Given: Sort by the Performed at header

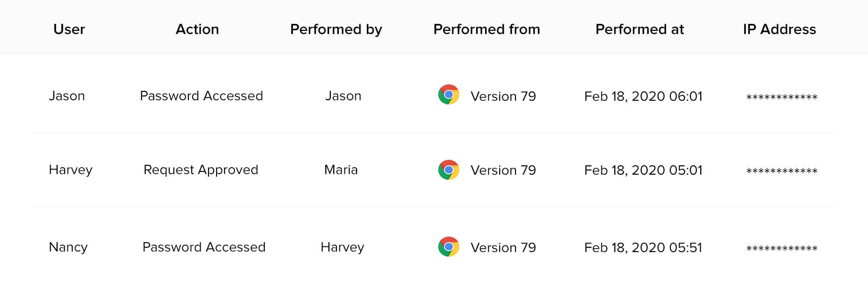Looking at the screenshot, I should pyautogui.click(x=639, y=29).
